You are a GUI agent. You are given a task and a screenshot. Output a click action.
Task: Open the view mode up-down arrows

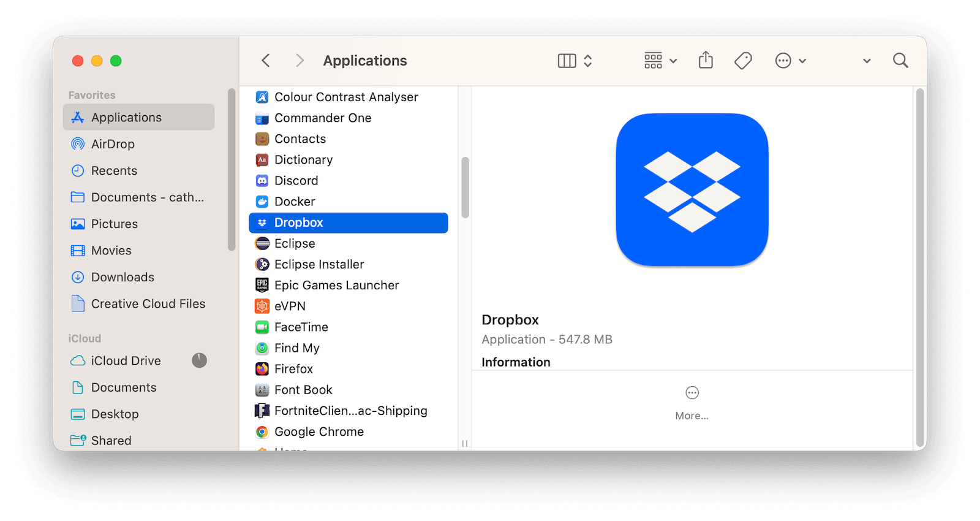click(x=588, y=61)
